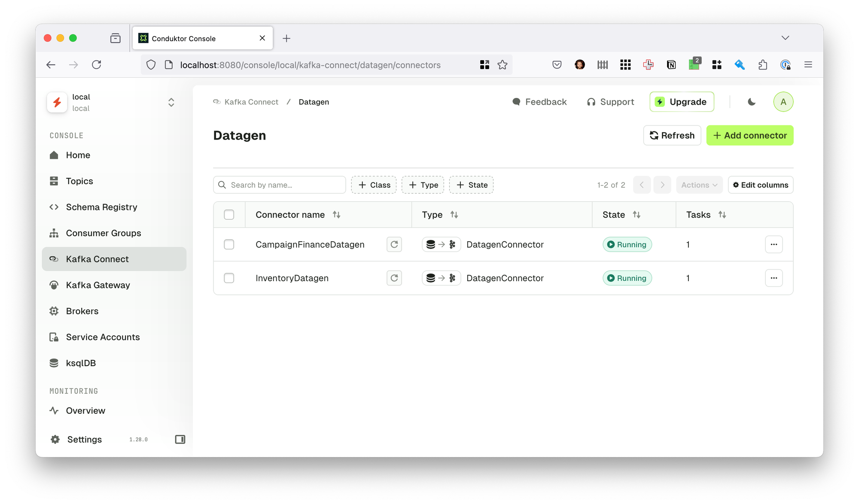Select all connectors via header checkbox

point(229,214)
